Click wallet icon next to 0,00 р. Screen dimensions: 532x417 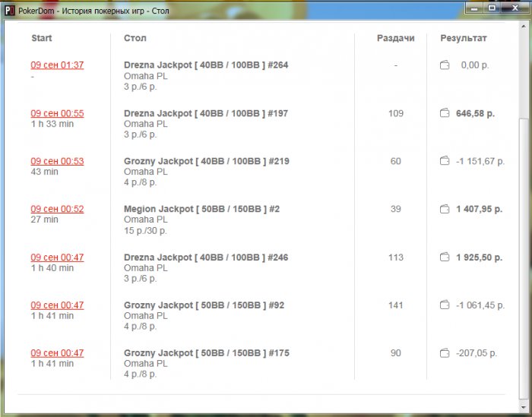click(445, 65)
